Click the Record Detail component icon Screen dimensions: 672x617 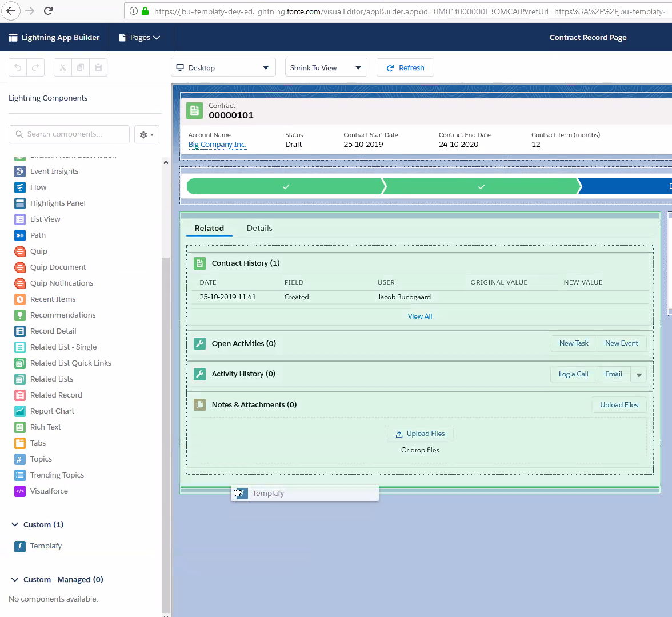[x=19, y=331]
